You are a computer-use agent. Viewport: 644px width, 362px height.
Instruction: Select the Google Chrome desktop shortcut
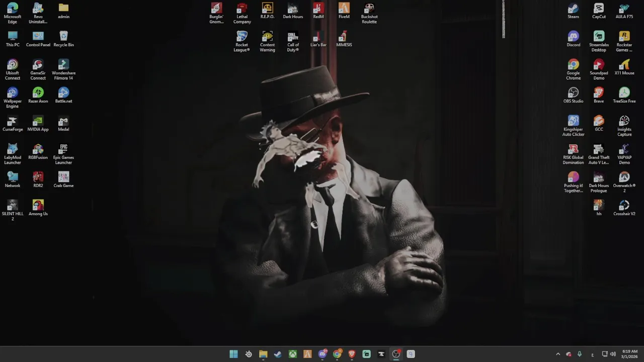573,69
